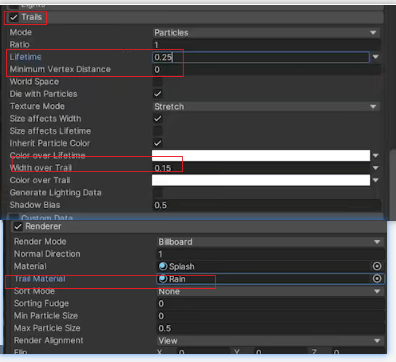Open Width over Trail mode arrow

[376, 168]
